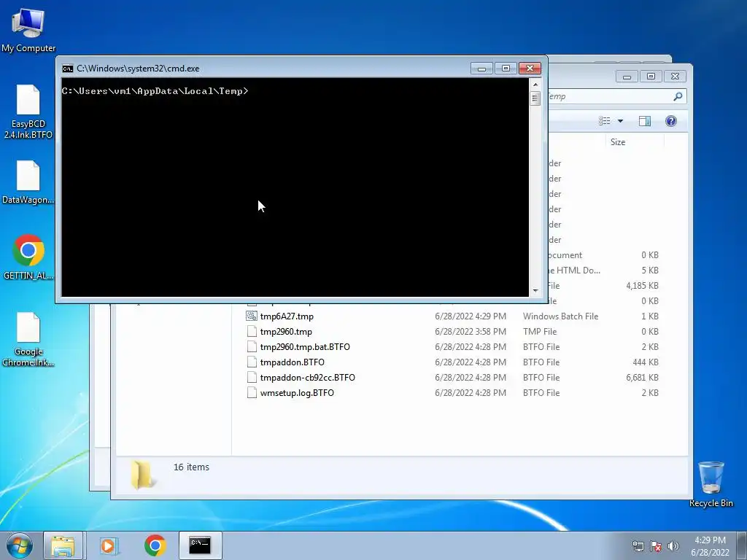Close the cmd.exe window
Image resolution: width=747 pixels, height=560 pixels.
pos(530,69)
